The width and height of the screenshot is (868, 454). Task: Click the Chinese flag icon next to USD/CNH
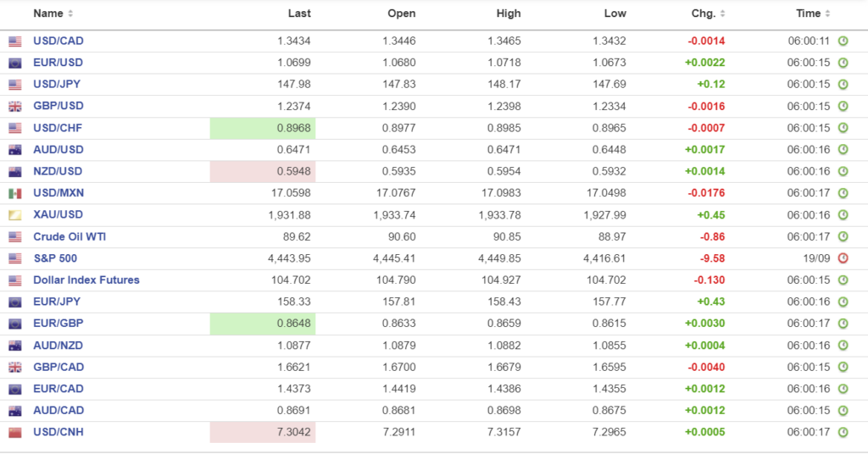pos(15,433)
